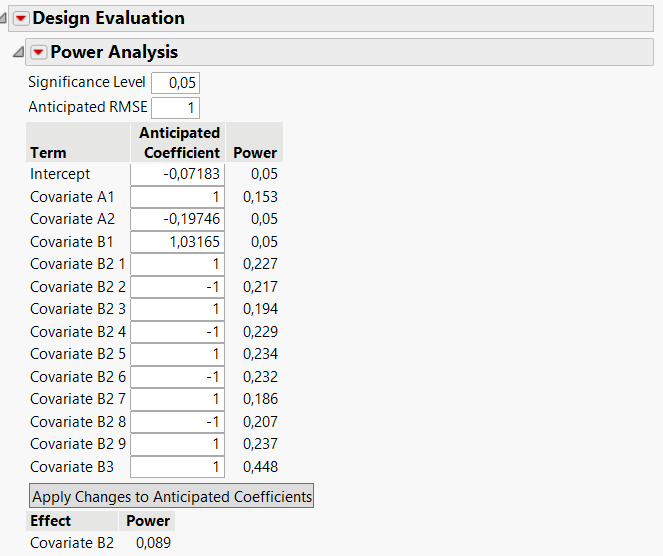The image size is (663, 556).
Task: Edit Covariate B2 3 coefficient field
Action: pos(177,309)
